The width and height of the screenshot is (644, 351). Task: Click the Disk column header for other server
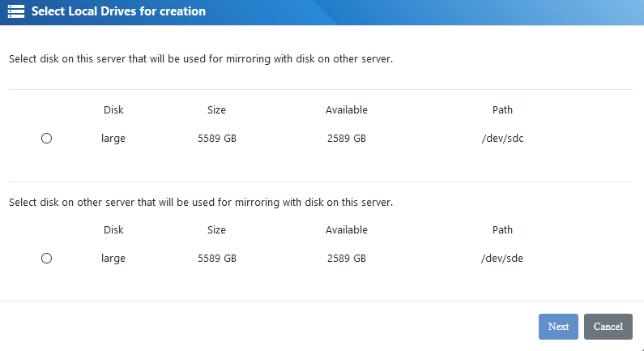click(x=113, y=230)
